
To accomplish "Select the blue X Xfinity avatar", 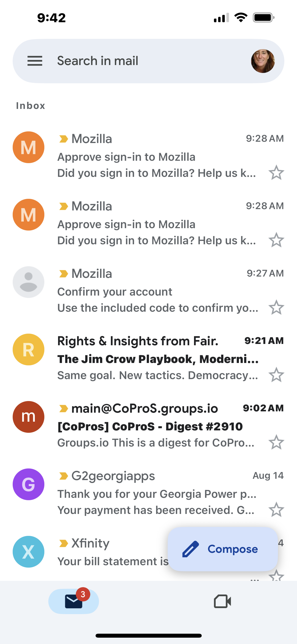I will 29,552.
